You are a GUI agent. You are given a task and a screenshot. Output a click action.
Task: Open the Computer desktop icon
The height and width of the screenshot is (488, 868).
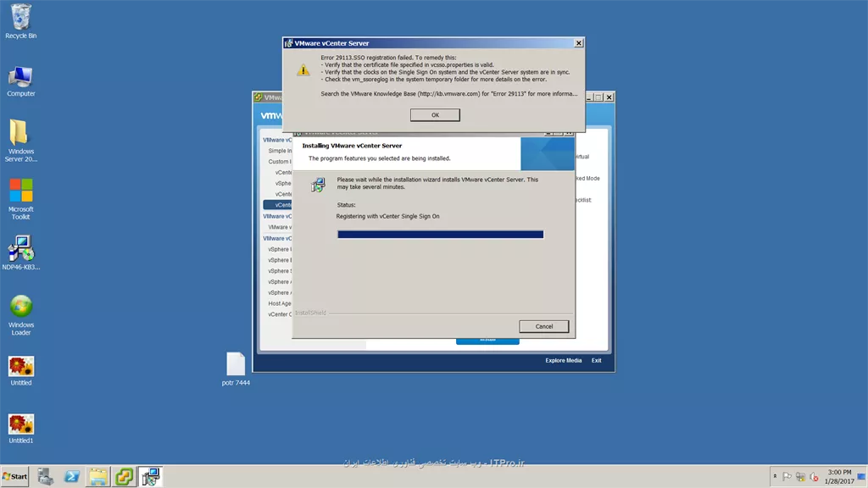pyautogui.click(x=21, y=80)
